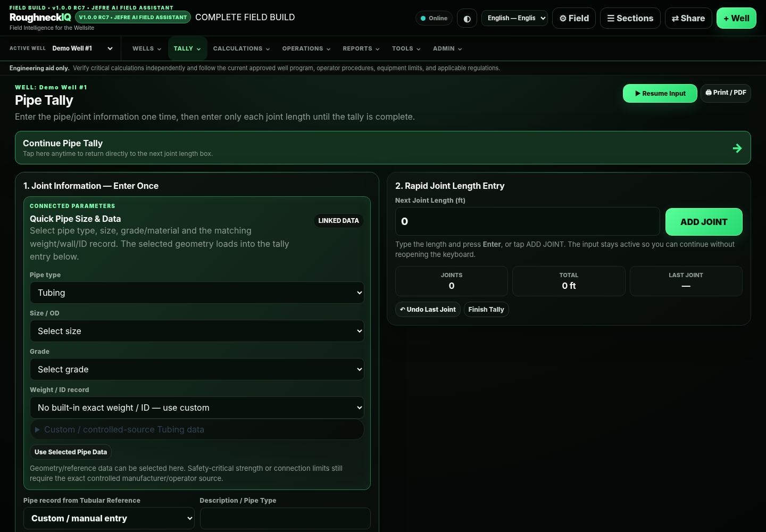Open the Field settings gear button

click(574, 18)
